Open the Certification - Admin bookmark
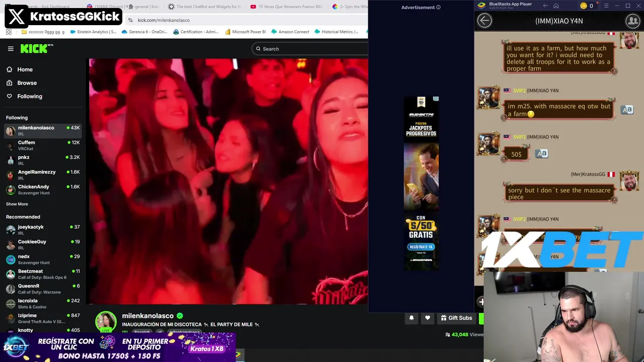This screenshot has width=644, height=362. click(x=196, y=32)
